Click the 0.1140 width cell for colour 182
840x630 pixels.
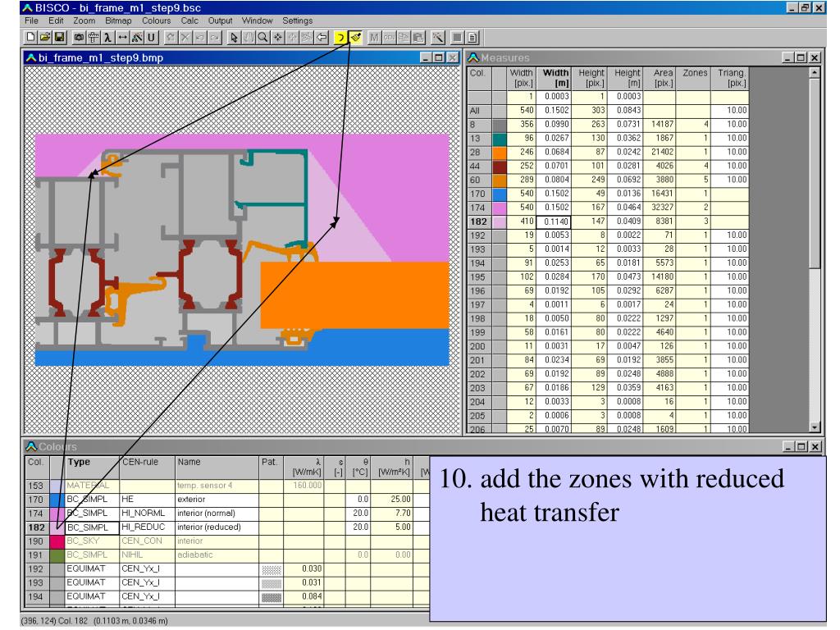555,221
